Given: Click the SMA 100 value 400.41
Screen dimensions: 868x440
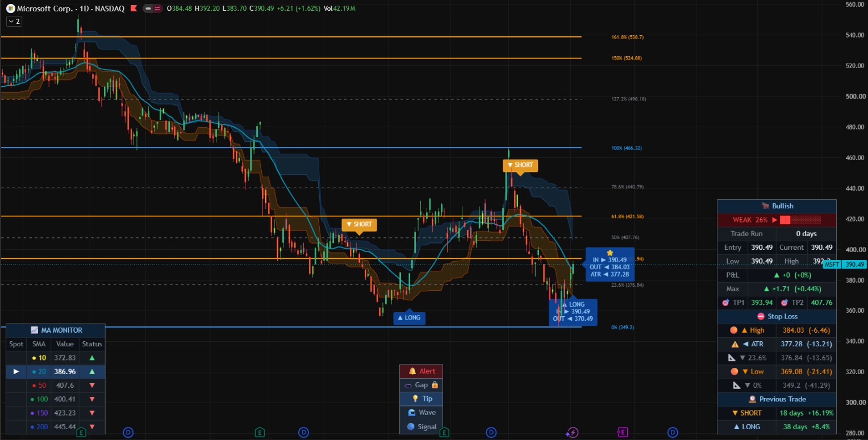Looking at the screenshot, I should [x=65, y=399].
